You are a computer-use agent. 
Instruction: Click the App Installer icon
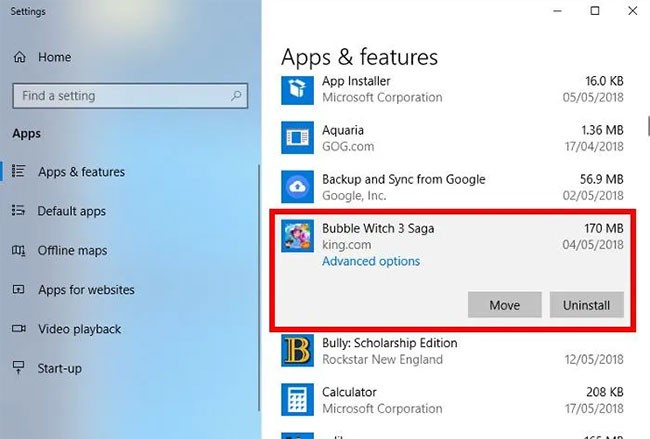297,89
